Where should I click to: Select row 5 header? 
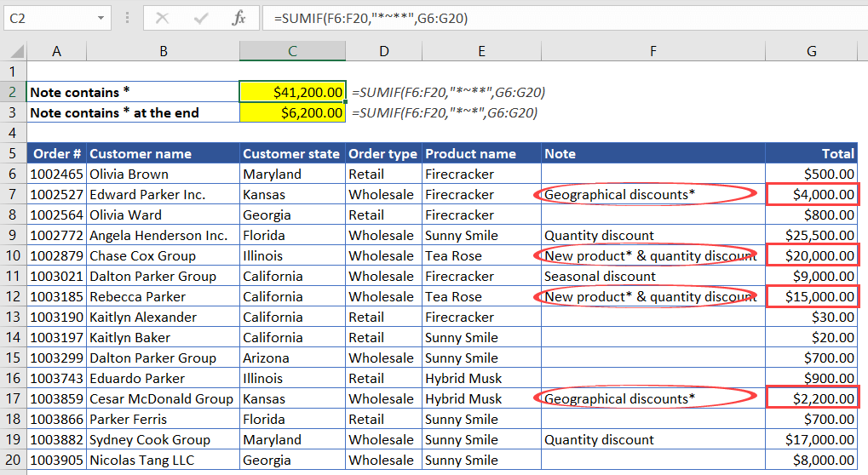pos(13,154)
